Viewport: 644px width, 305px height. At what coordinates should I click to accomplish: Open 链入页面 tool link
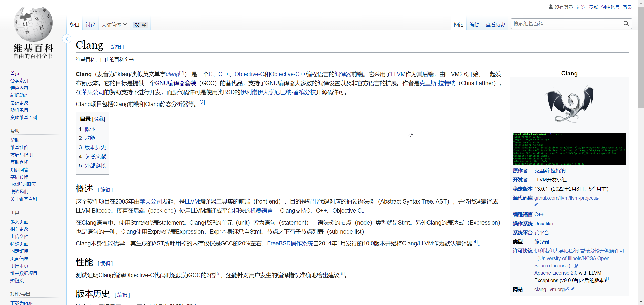tap(19, 222)
